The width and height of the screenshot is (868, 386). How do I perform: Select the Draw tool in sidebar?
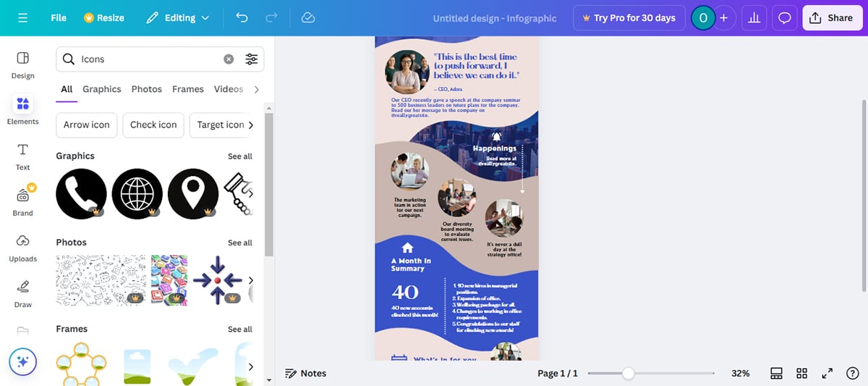pos(22,292)
